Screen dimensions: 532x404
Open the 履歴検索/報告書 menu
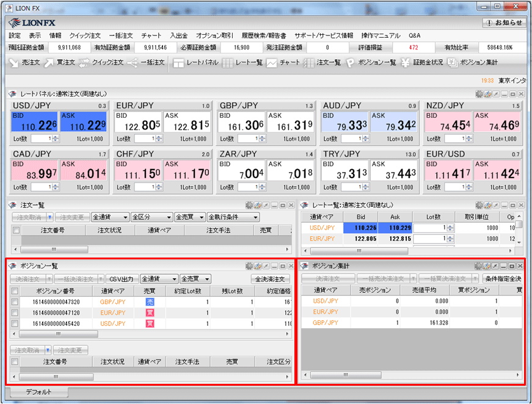click(264, 35)
